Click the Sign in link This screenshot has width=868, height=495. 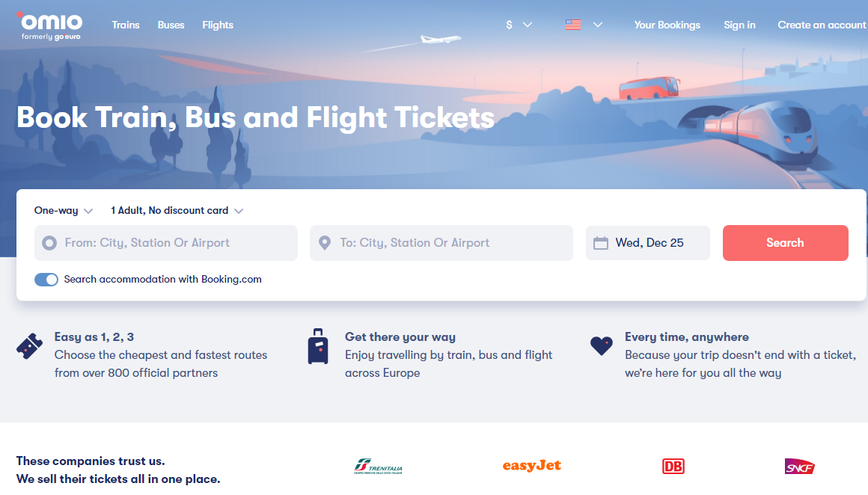(x=739, y=25)
